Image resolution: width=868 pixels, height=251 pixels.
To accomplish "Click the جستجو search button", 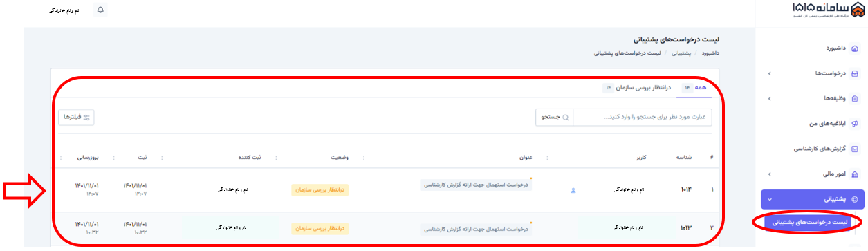I will pyautogui.click(x=555, y=118).
